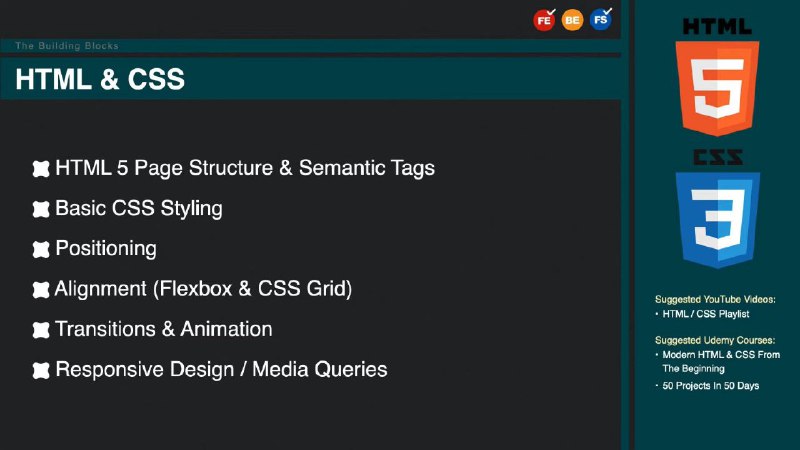Open the HTML / CSS Playlist link
This screenshot has height=450, width=800.
[706, 314]
